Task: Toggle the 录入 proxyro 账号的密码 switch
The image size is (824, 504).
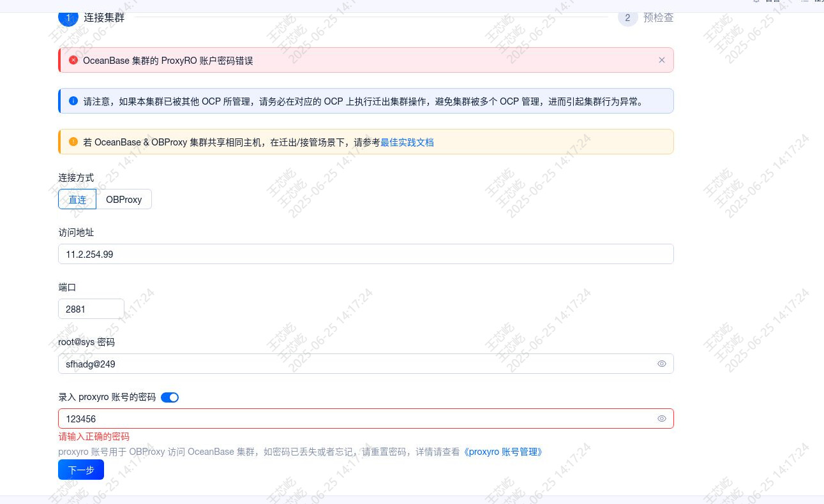Action: click(x=170, y=397)
